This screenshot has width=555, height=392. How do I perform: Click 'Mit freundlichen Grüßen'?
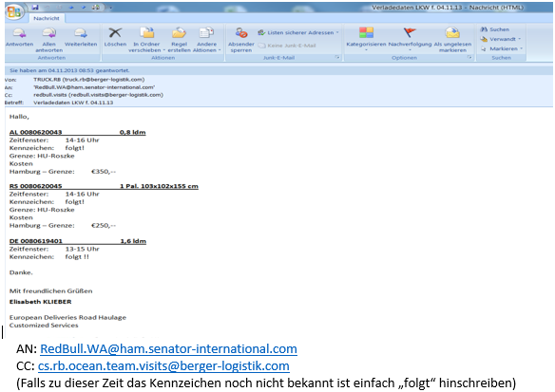click(51, 290)
